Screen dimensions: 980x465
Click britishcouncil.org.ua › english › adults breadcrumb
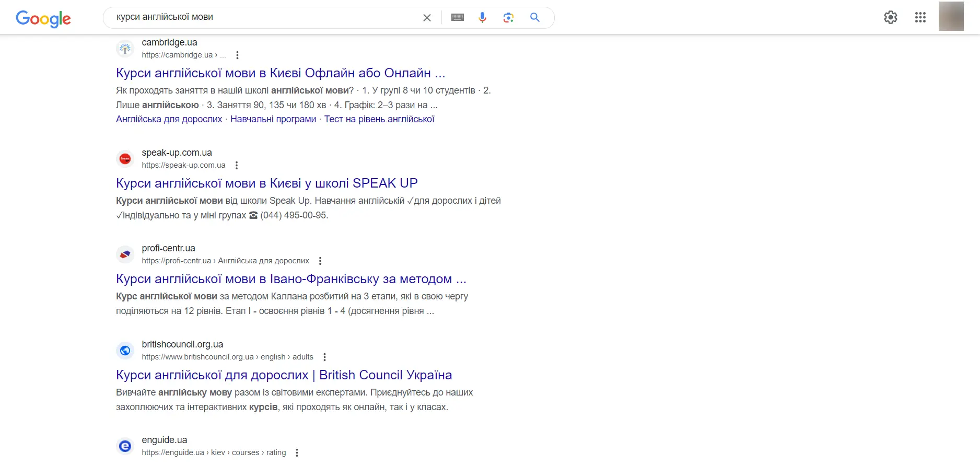(x=227, y=357)
